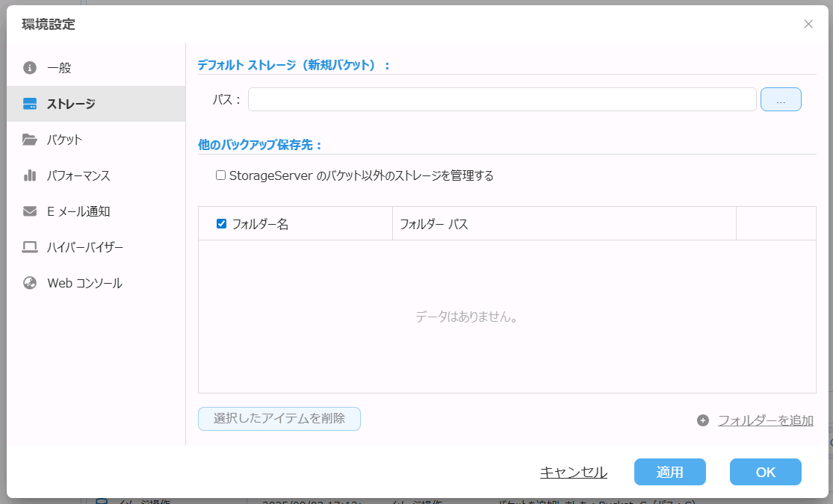833x504 pixels.
Task: Click the 選択したアイテムを削除 button
Action: [x=279, y=419]
